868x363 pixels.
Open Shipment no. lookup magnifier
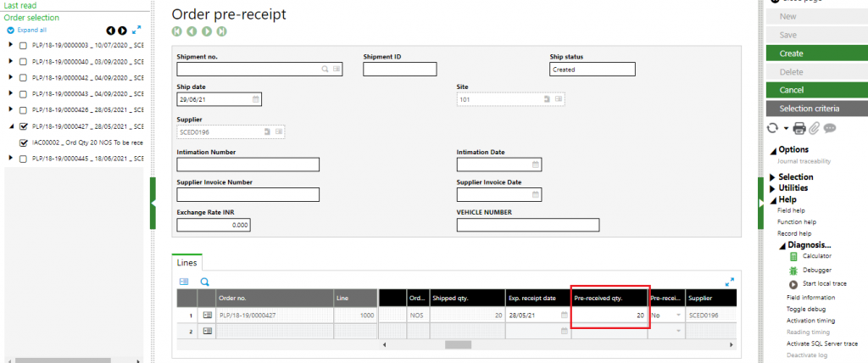click(325, 70)
